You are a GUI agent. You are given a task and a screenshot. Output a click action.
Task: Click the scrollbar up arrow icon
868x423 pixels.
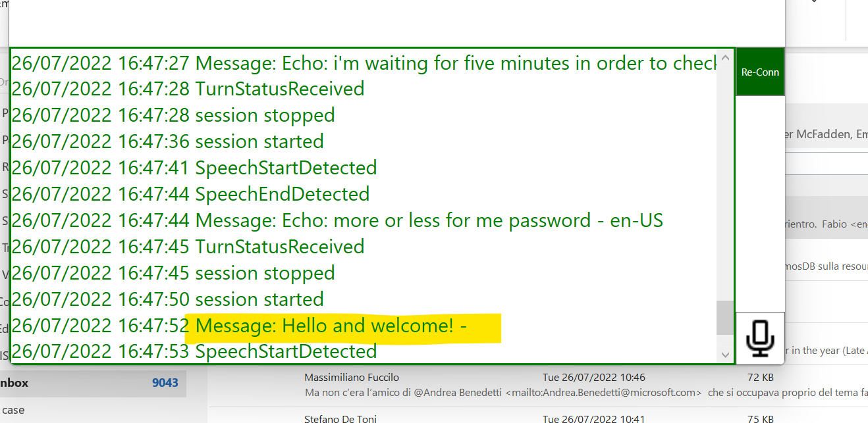click(725, 57)
